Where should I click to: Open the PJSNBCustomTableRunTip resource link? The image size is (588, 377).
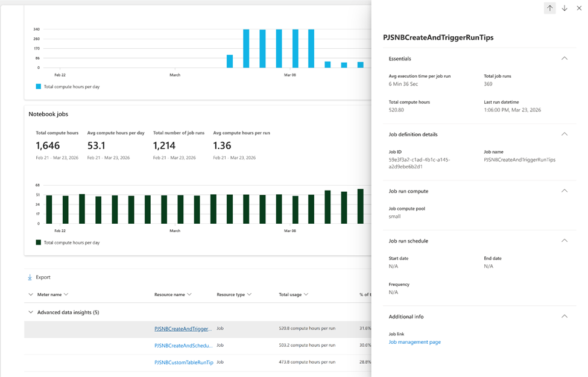pyautogui.click(x=184, y=363)
